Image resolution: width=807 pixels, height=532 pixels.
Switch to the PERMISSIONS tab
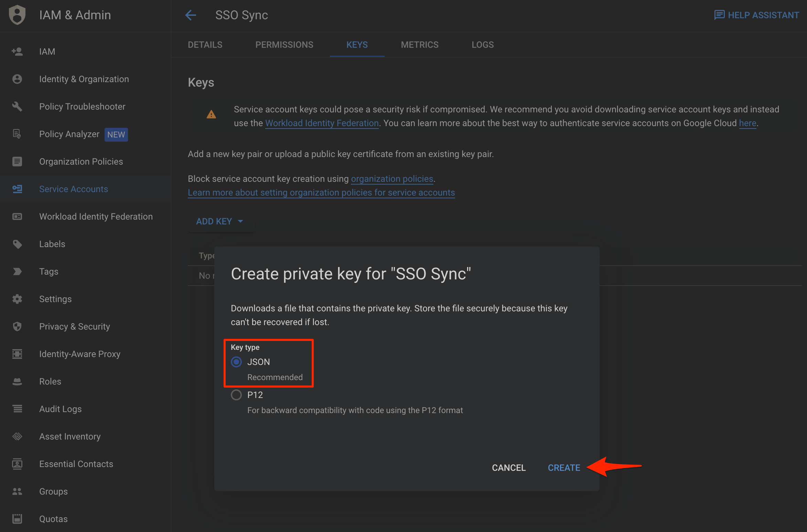(284, 45)
